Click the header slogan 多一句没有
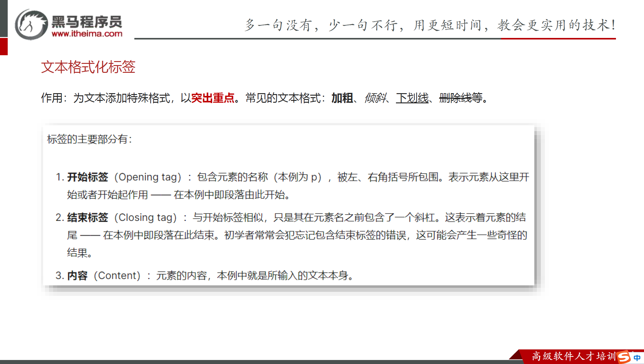The image size is (644, 364). click(277, 25)
